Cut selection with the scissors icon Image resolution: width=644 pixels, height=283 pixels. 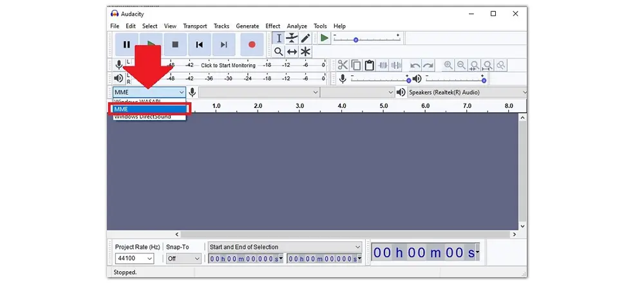tap(343, 65)
